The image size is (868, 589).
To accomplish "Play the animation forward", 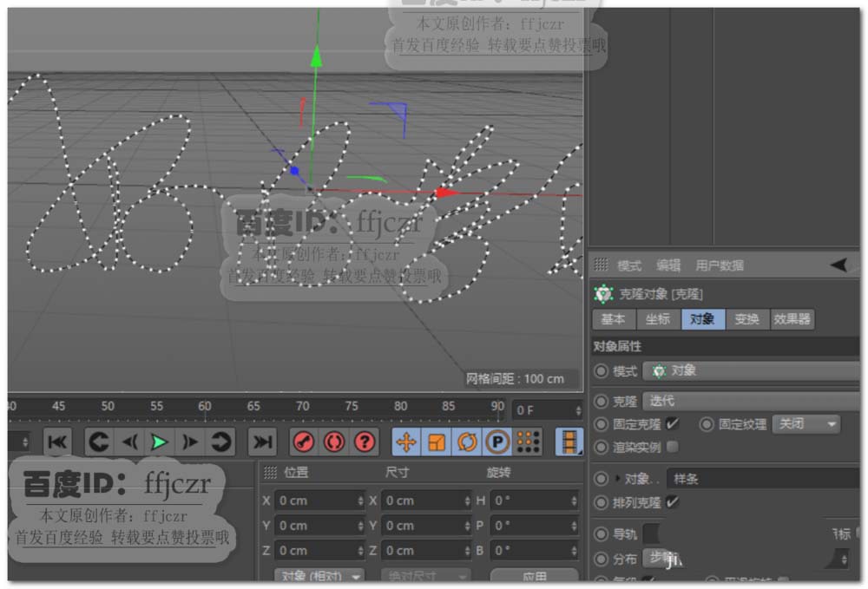I will 160,442.
